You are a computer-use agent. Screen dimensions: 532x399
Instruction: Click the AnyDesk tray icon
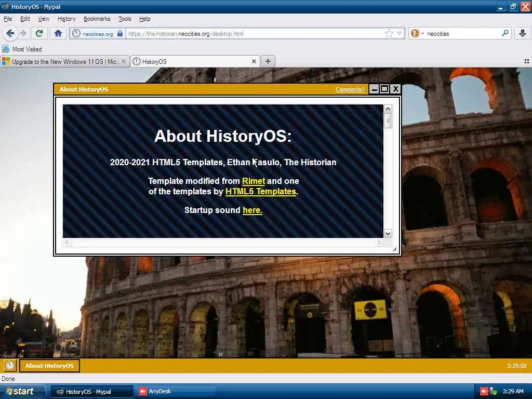pos(484,391)
